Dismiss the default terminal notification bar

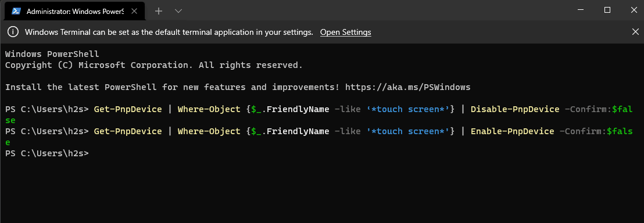coord(635,31)
